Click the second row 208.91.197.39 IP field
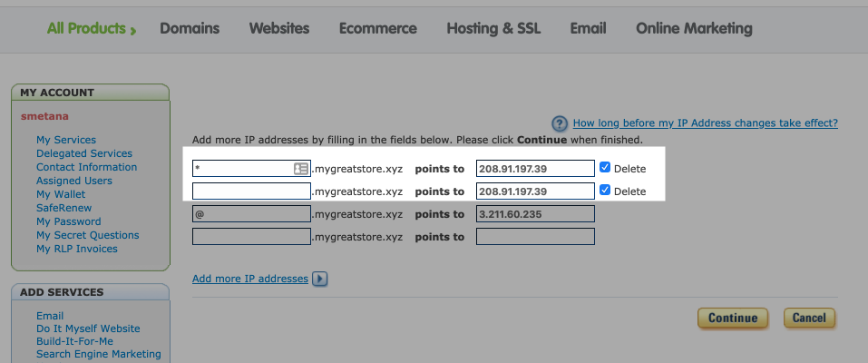Viewport: 868px width, 363px height. click(x=535, y=191)
